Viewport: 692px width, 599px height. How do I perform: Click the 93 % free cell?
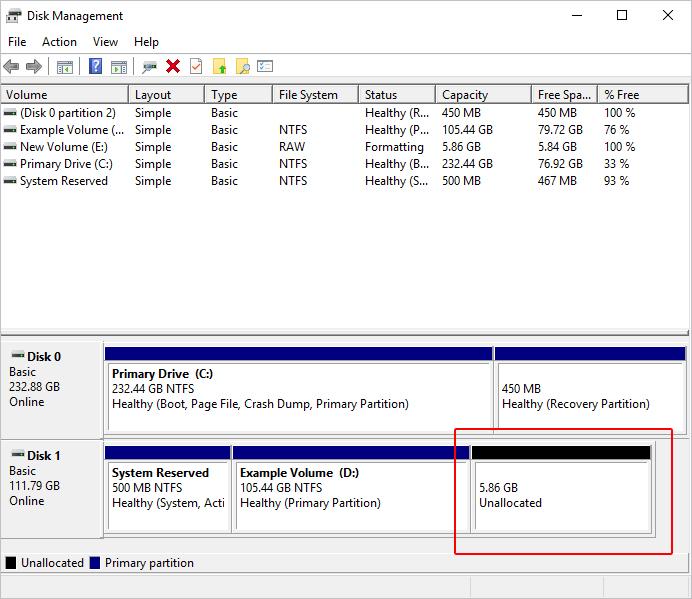click(617, 181)
